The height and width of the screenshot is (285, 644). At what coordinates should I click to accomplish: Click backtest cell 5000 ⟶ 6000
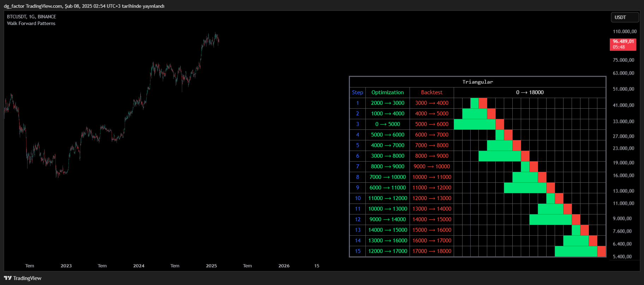(x=432, y=124)
